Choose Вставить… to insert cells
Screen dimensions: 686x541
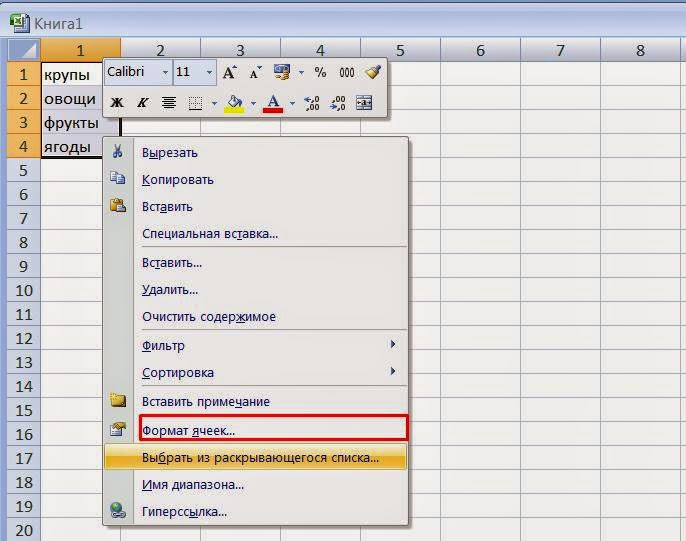256,263
